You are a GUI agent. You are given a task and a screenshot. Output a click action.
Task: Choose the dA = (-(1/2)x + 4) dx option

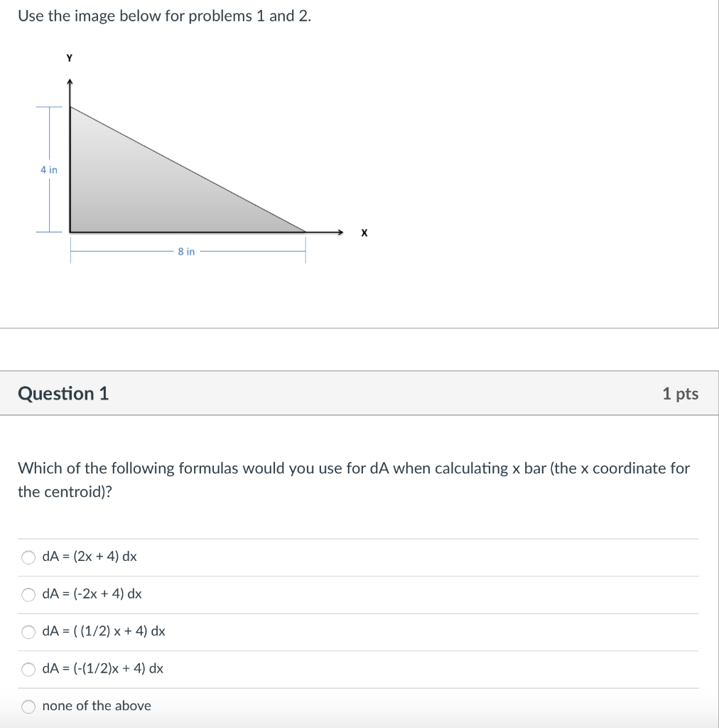28,668
